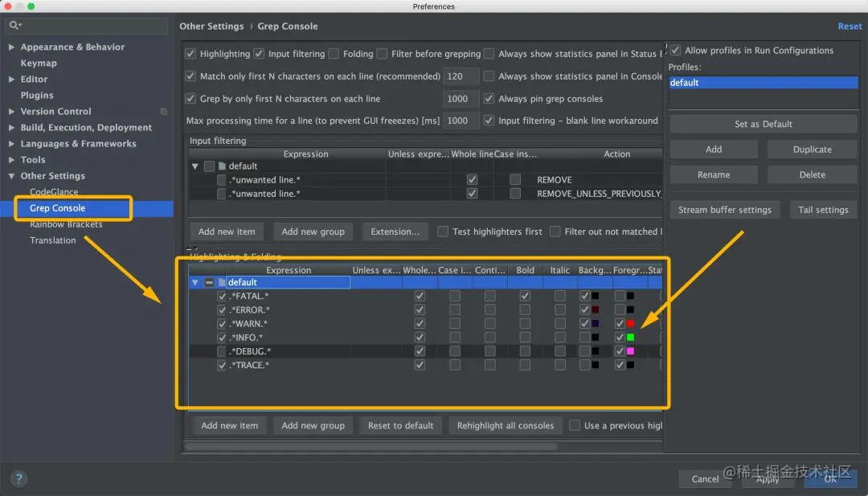868x496 pixels.
Task: Click Add new item under Input filtering
Action: [227, 232]
